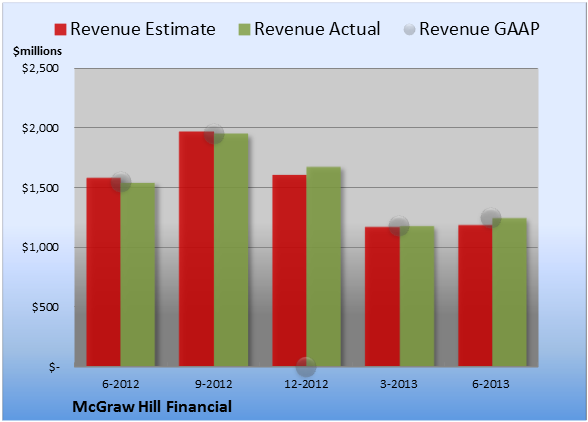The image size is (588, 422).
Task: Click the '$millions' axis unit label
Action: pos(37,51)
